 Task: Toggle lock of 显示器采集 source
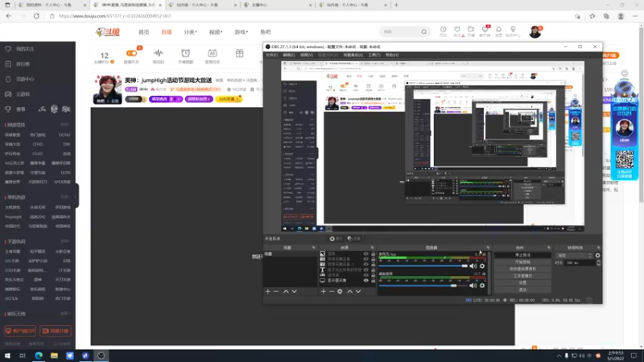[x=373, y=281]
